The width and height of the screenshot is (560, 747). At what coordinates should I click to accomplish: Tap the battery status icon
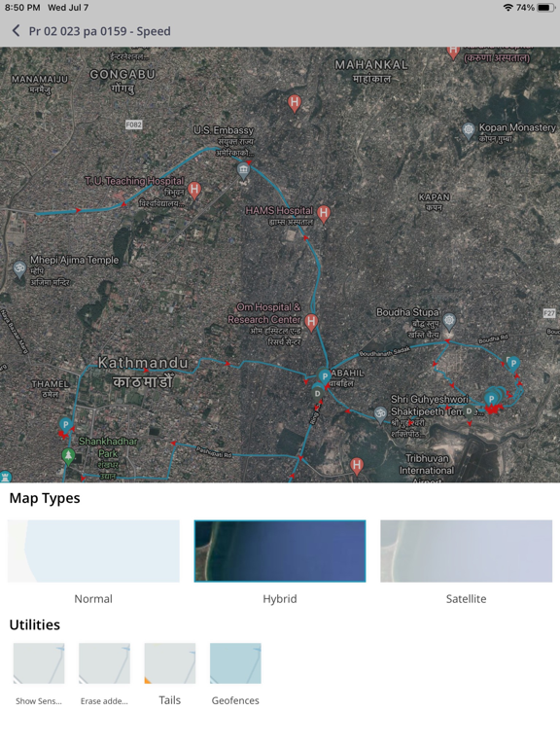coord(545,8)
